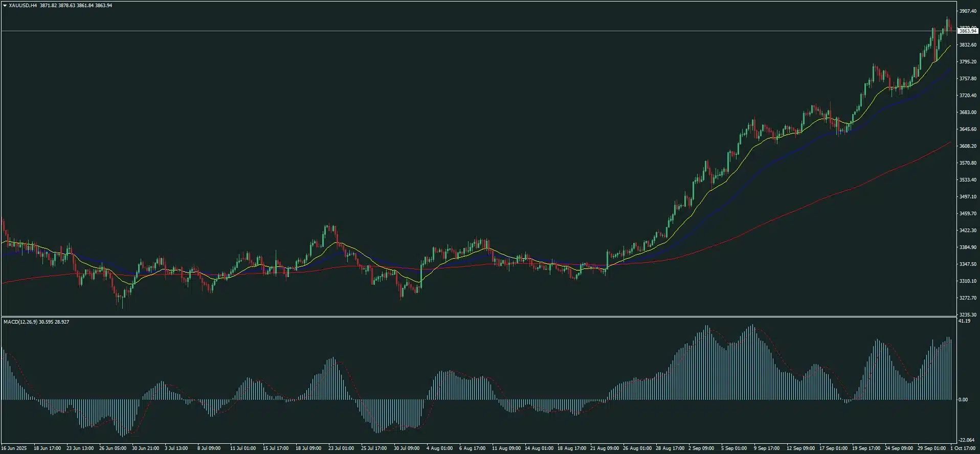The height and width of the screenshot is (454, 980).
Task: Click the 3608.20 price scale label
Action: (967, 146)
